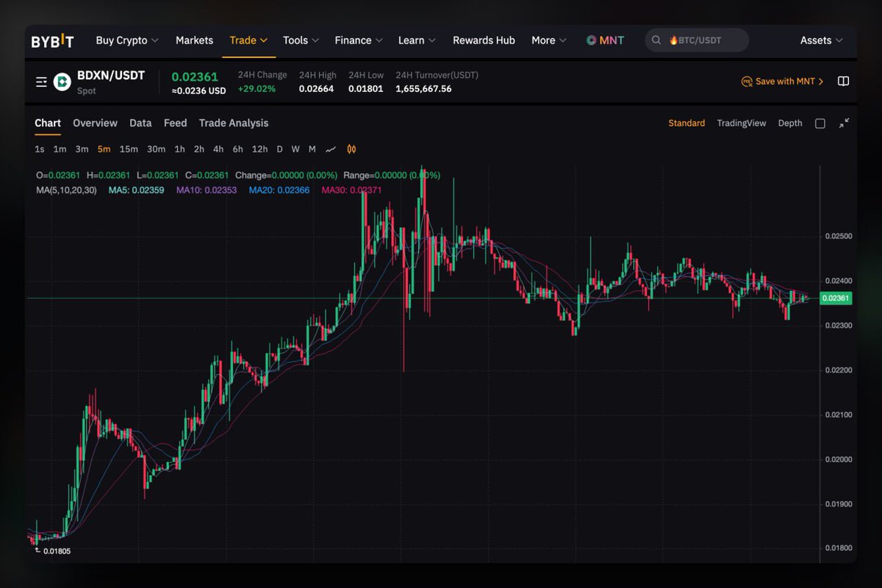The image size is (882, 588).
Task: Click the MNT token icon
Action: click(592, 40)
